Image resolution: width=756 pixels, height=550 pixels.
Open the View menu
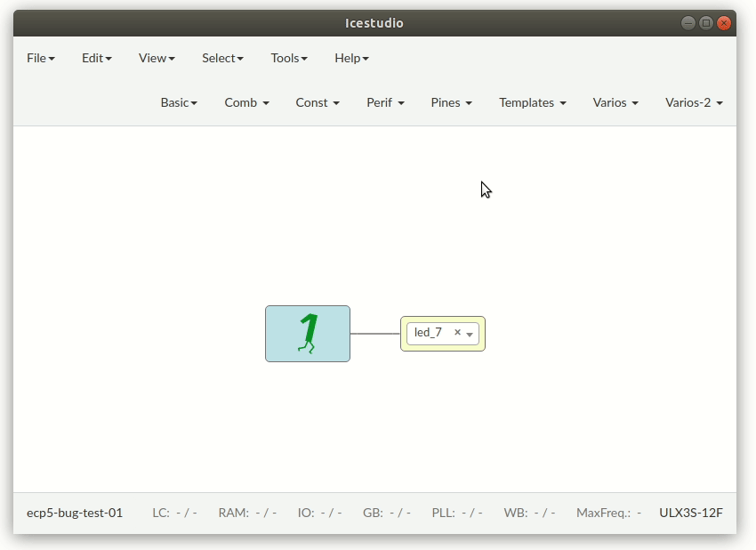(156, 58)
